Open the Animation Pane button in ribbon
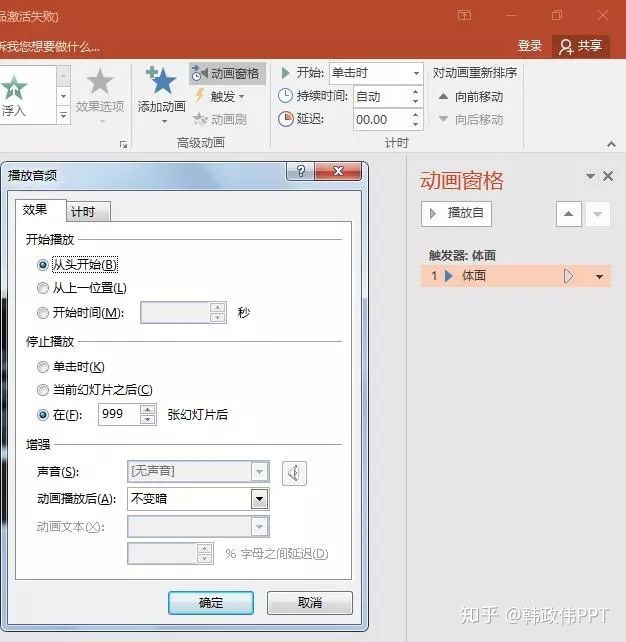626x642 pixels. coord(227,74)
